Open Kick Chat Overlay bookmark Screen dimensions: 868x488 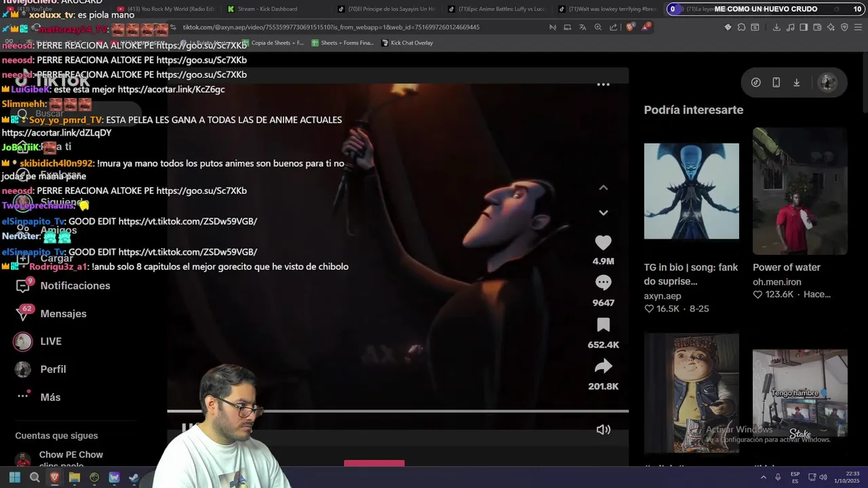click(x=407, y=43)
